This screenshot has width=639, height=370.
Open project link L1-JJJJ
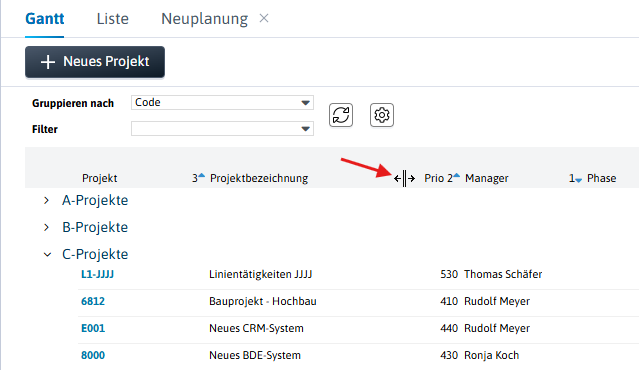click(97, 274)
